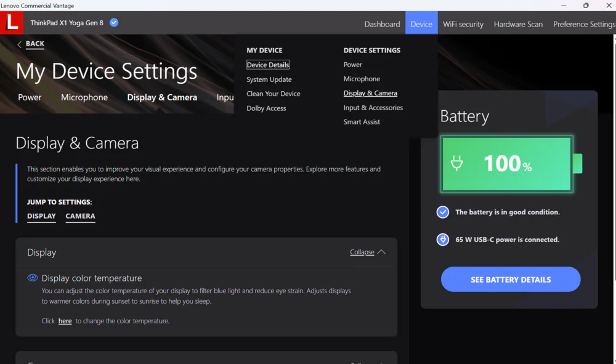The height and width of the screenshot is (364, 616).
Task: Click the Collapse link in Display panel
Action: pyautogui.click(x=362, y=252)
